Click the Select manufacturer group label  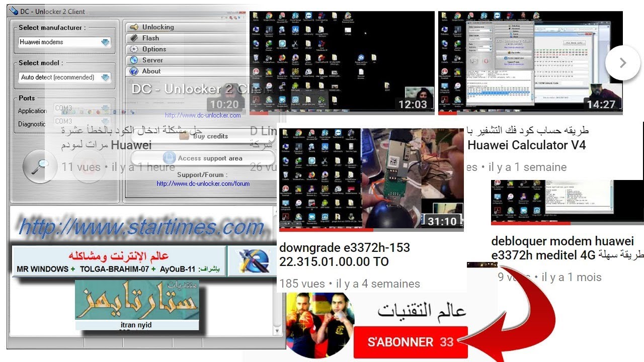point(52,28)
